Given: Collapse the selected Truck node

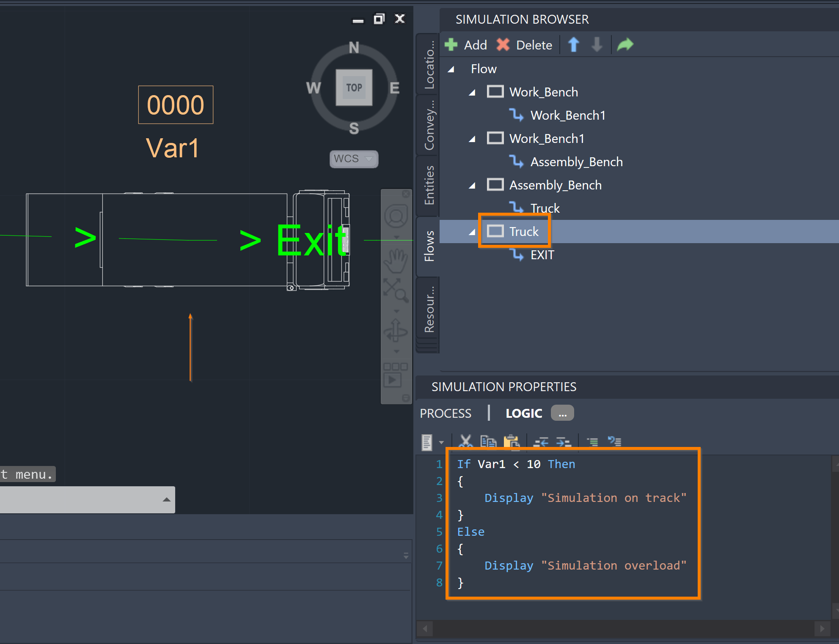Looking at the screenshot, I should 473,232.
